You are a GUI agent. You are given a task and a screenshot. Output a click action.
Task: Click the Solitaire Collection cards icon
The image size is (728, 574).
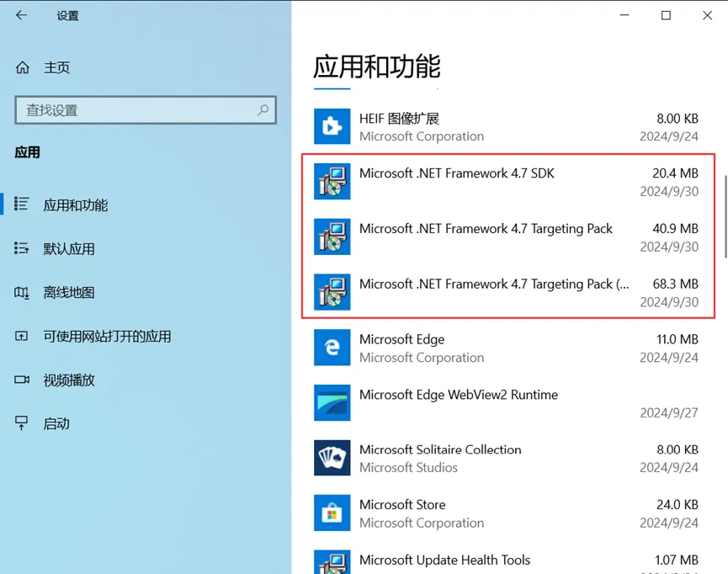(332, 458)
